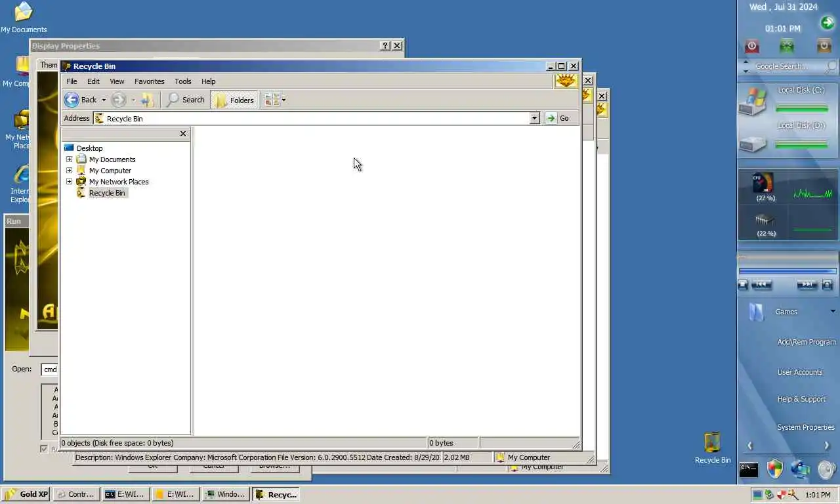Viewport: 840px width, 504px height.
Task: Expand the My Documents tree node
Action: (x=69, y=159)
